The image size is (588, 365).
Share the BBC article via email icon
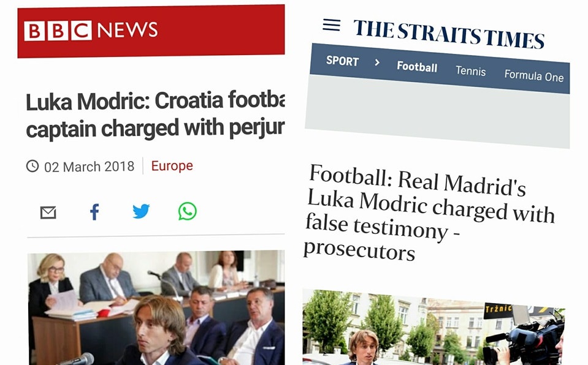[48, 213]
